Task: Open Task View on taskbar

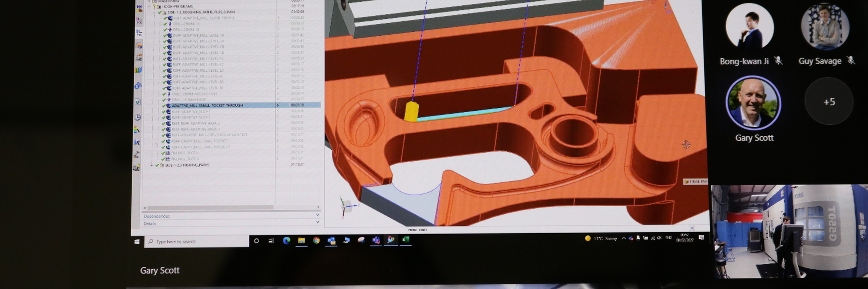Action: [x=271, y=241]
